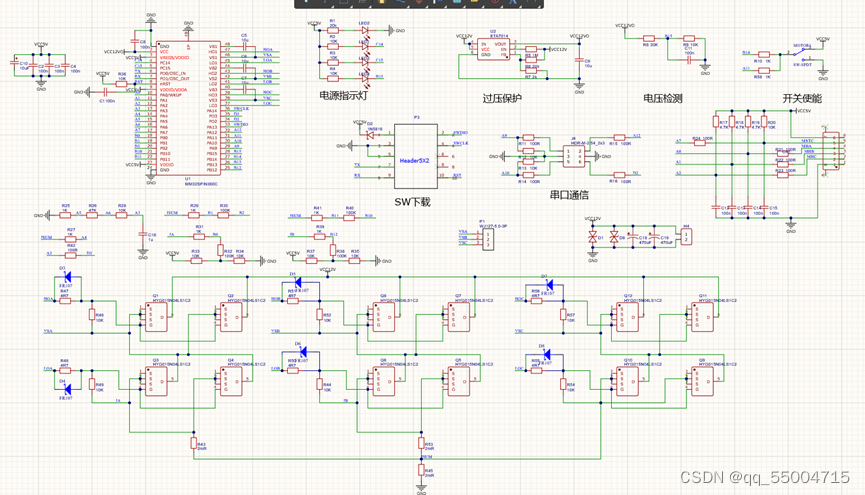The height and width of the screenshot is (495, 865).
Task: Select MOSFET Q5 in the middle bridge
Action: tap(459, 381)
